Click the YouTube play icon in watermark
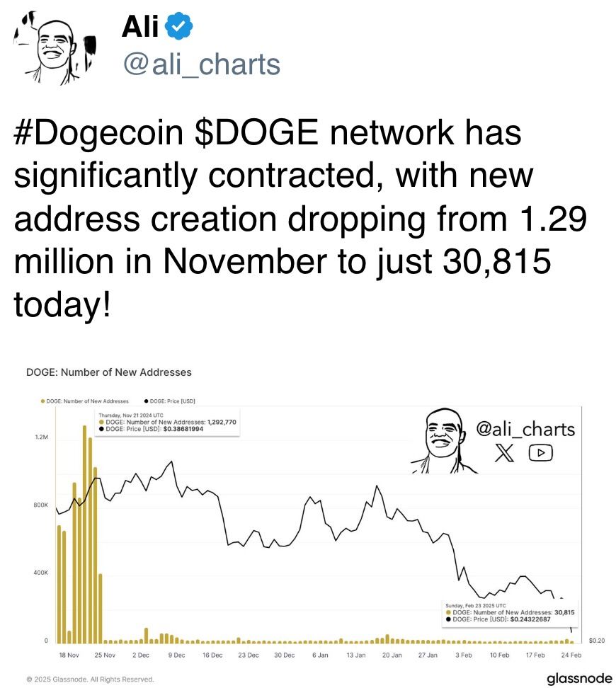The width and height of the screenshot is (616, 688). coord(540,453)
